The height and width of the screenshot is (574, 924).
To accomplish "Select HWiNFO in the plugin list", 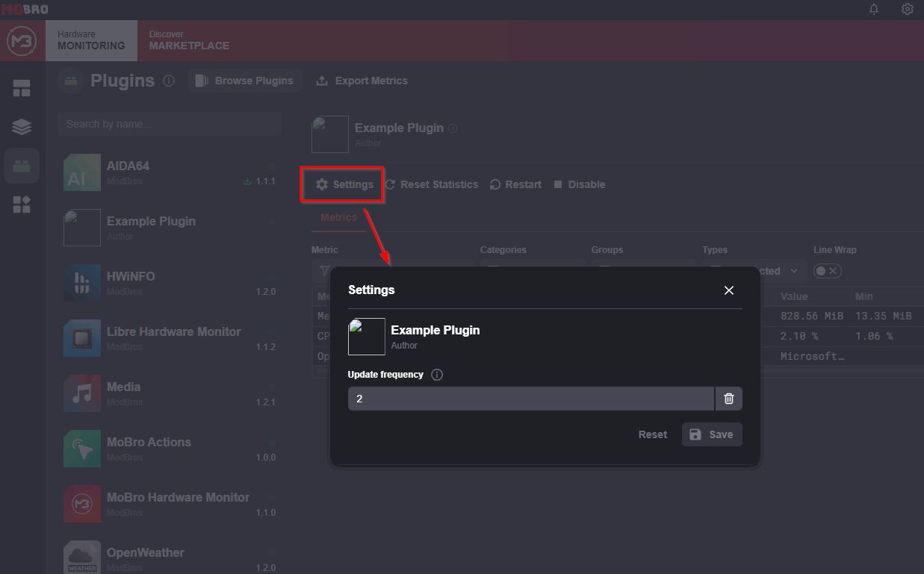I will (x=170, y=283).
